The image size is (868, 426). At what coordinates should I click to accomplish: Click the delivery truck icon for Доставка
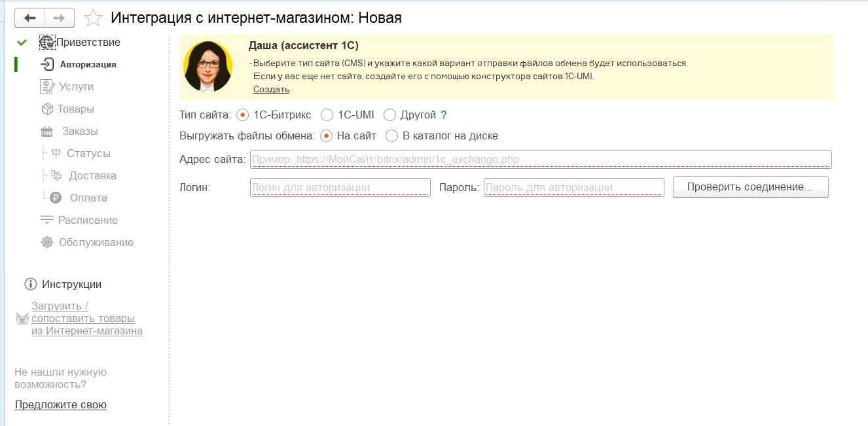click(x=56, y=175)
